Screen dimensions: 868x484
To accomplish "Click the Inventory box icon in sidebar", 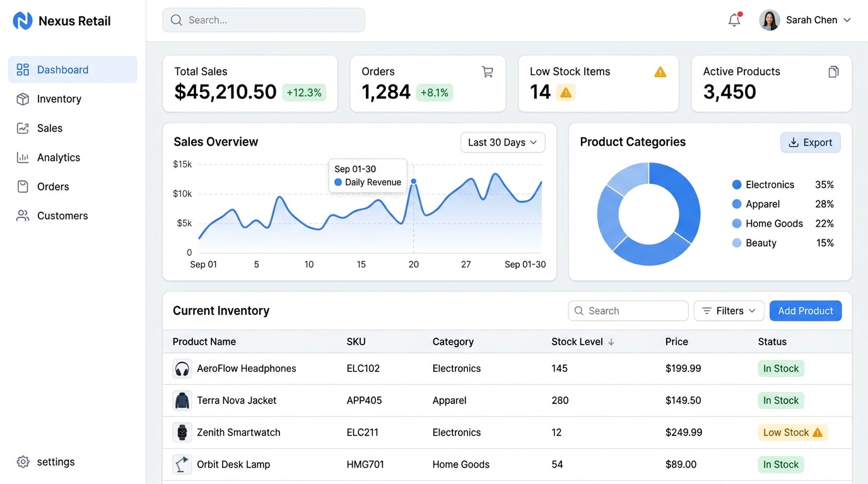I will (x=23, y=99).
